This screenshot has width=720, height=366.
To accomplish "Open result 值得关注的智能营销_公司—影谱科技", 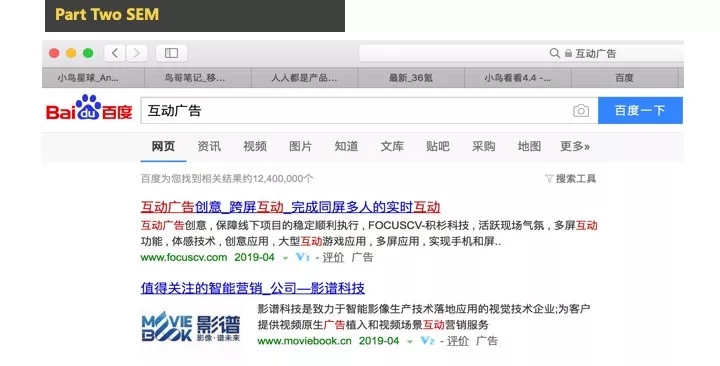I will point(253,288).
